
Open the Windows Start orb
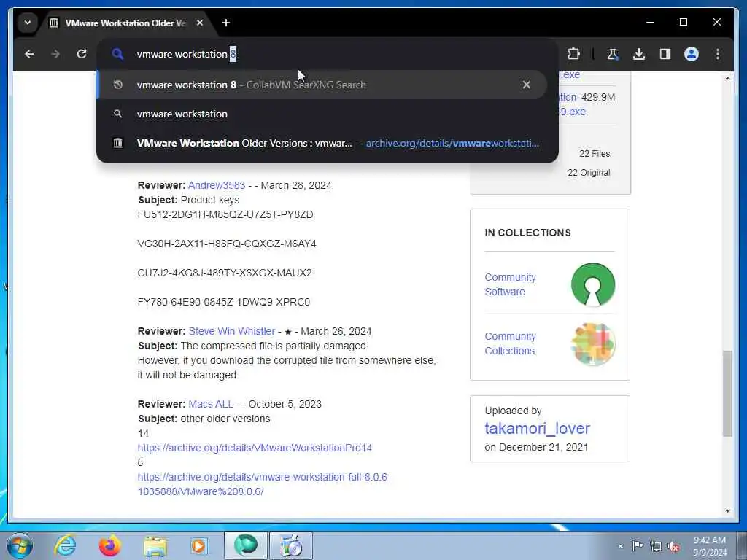point(20,545)
